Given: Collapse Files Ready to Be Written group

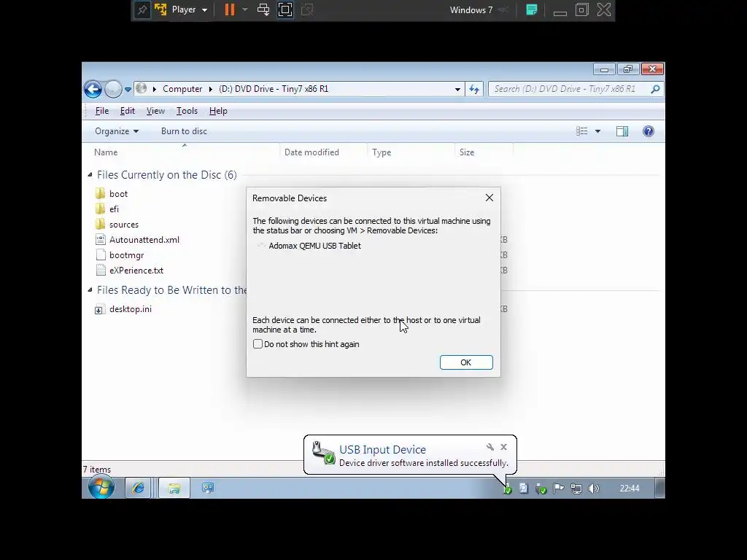Looking at the screenshot, I should 90,290.
